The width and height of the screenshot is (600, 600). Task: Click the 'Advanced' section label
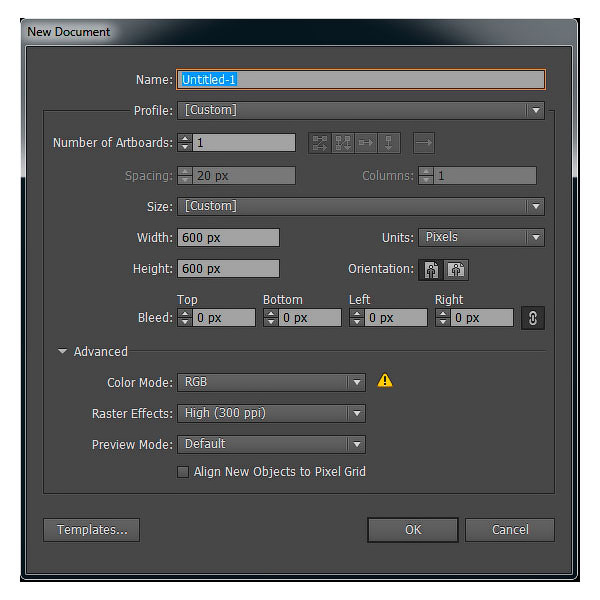click(x=101, y=352)
